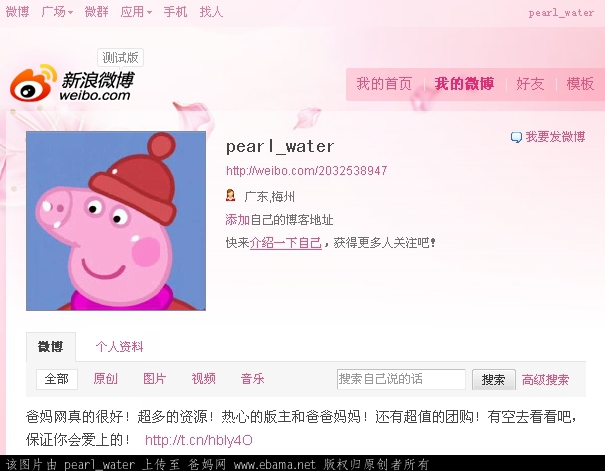Click the 搜索自己说的话 search field
The height and width of the screenshot is (471, 605).
click(401, 379)
